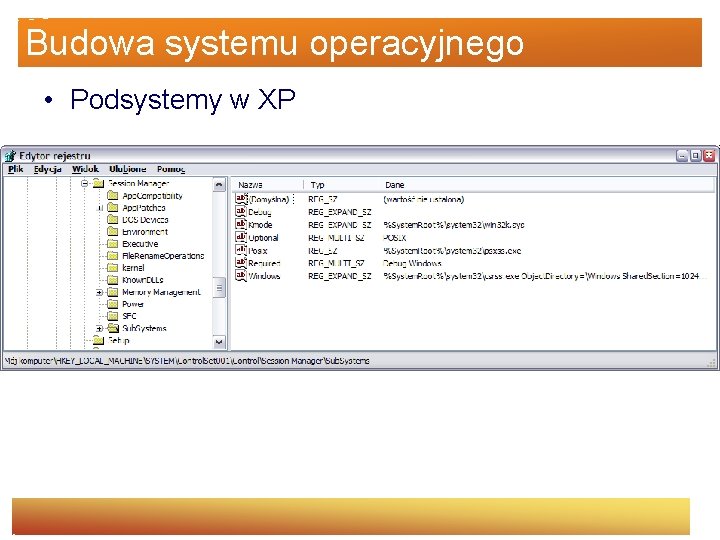Expand the Memory Management node

click(99, 292)
